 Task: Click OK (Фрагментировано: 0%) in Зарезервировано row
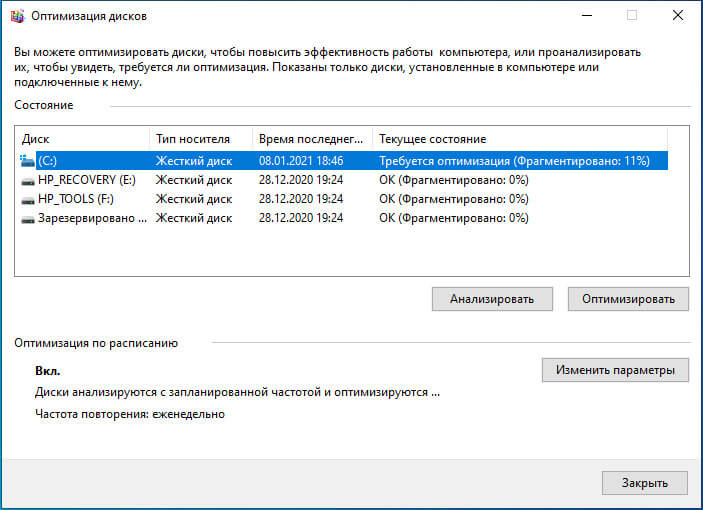point(454,218)
